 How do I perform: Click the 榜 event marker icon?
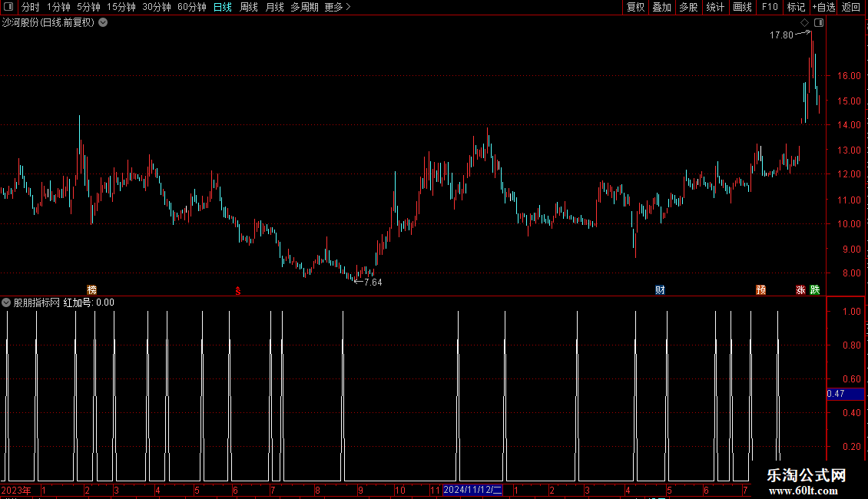click(x=92, y=290)
